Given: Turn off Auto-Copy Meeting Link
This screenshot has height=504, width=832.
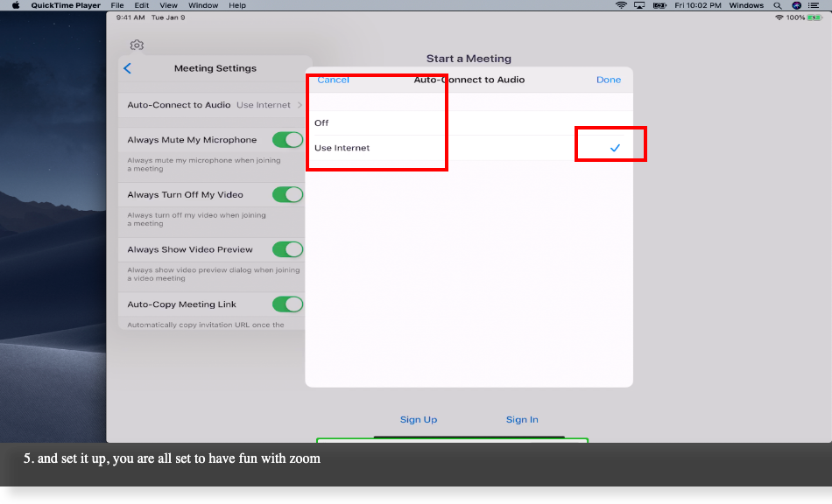Looking at the screenshot, I should coord(289,304).
